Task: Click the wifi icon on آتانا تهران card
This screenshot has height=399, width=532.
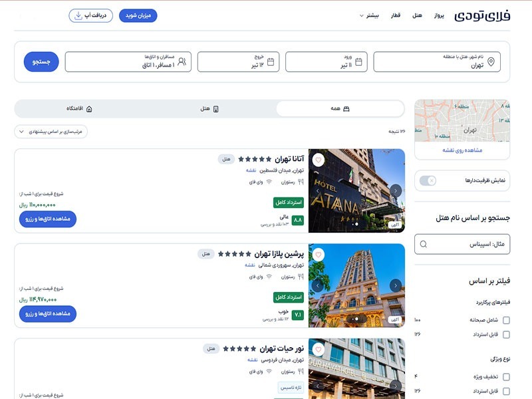Action: pos(269,182)
